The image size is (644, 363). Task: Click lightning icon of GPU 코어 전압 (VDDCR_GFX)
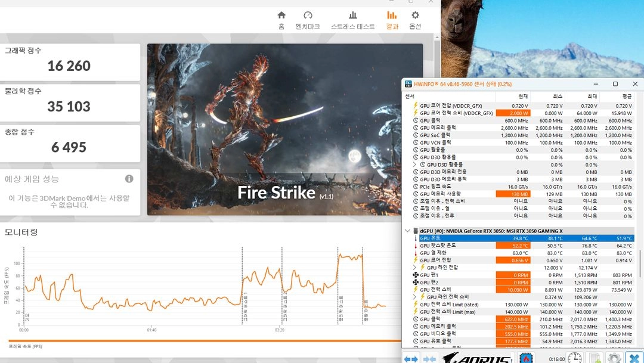416,106
